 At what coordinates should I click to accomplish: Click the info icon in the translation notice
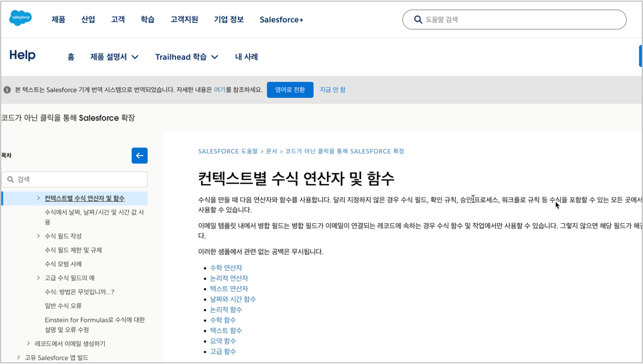[7, 90]
